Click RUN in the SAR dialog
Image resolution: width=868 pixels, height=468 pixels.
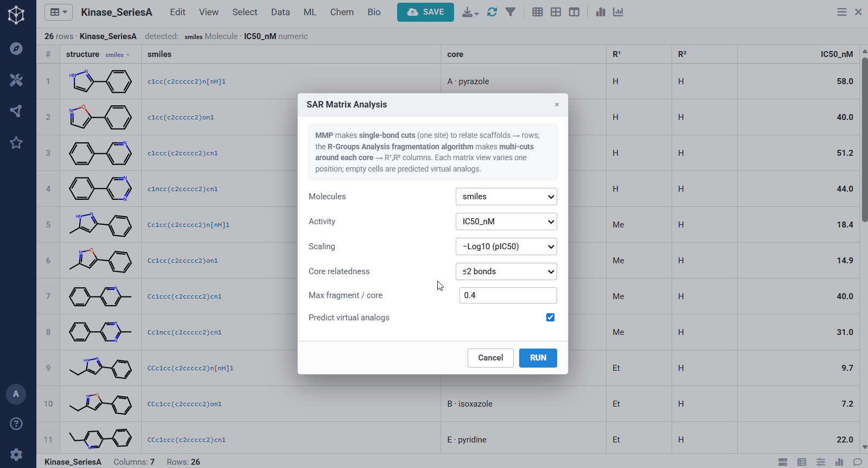coord(538,358)
